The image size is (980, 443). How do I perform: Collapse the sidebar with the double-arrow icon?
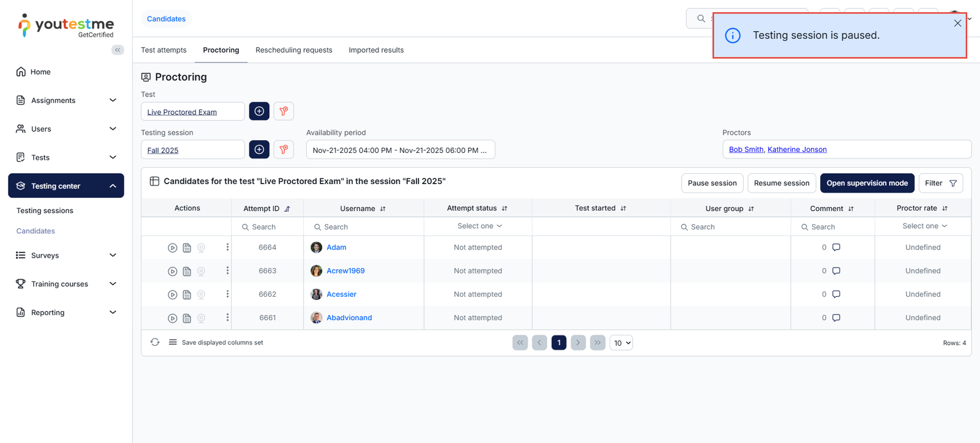point(118,50)
